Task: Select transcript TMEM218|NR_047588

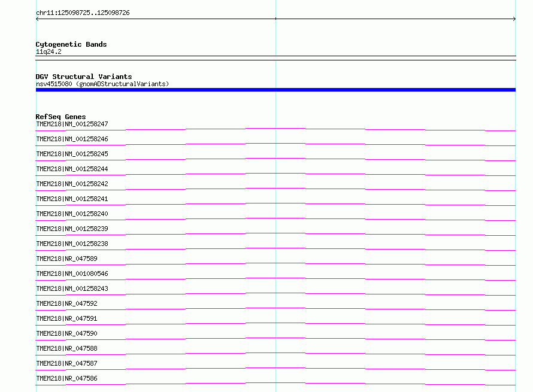Action: 66,348
